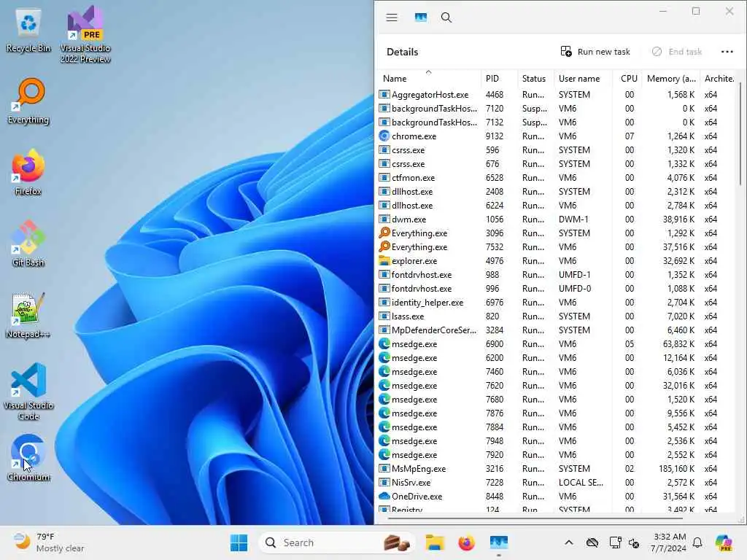This screenshot has height=560, width=747.
Task: Click the Details page heading
Action: (402, 52)
